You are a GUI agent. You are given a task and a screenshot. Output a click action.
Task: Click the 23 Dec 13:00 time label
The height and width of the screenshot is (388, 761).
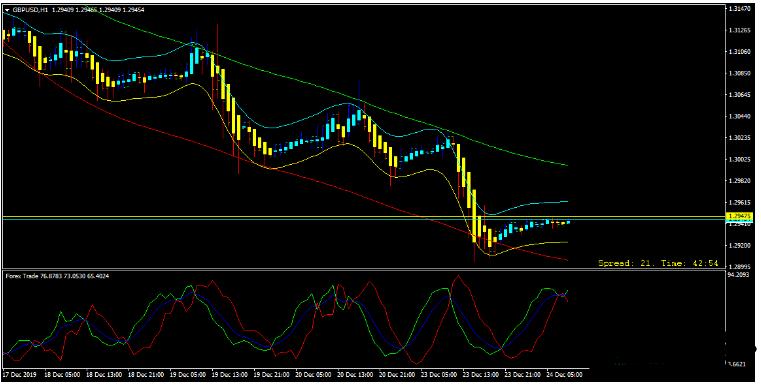coord(481,375)
